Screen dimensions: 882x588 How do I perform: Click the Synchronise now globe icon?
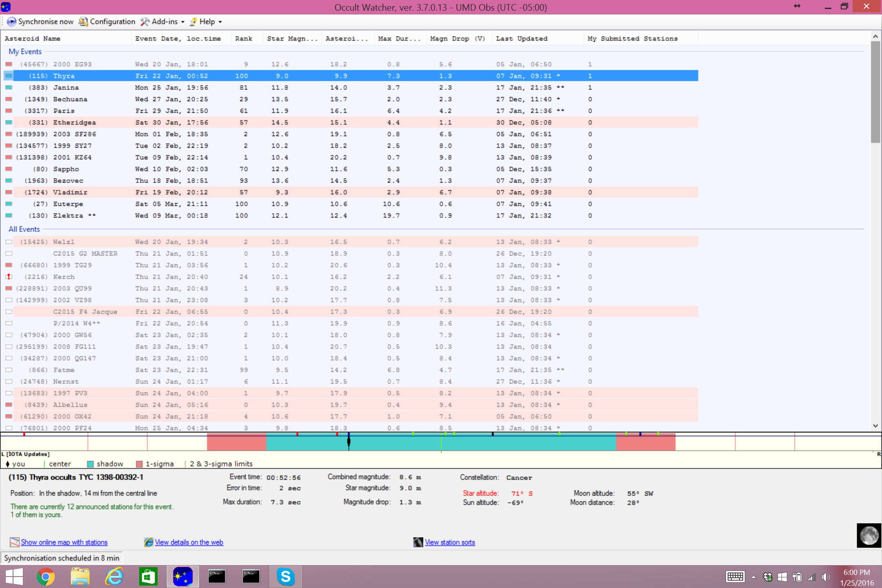coord(11,22)
